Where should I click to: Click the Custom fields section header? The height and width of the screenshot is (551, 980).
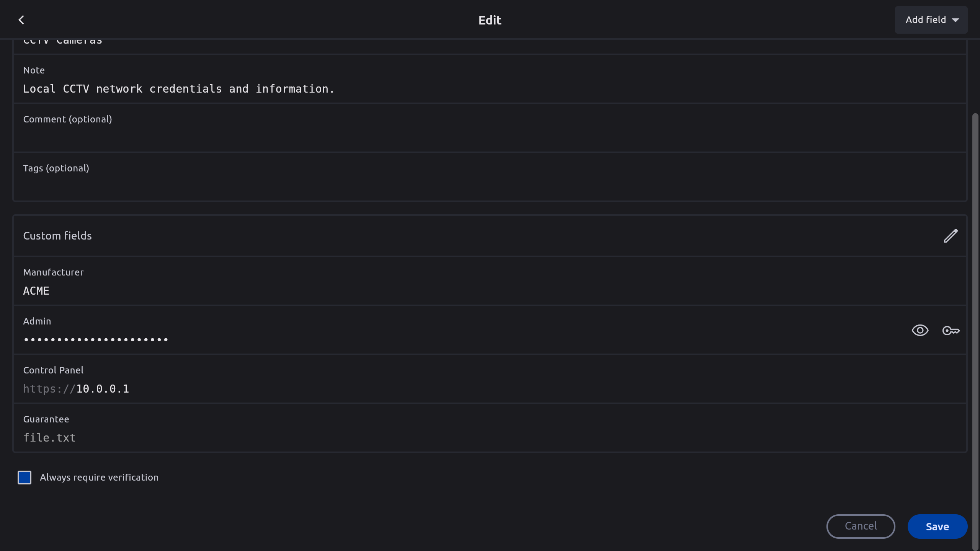tap(57, 236)
